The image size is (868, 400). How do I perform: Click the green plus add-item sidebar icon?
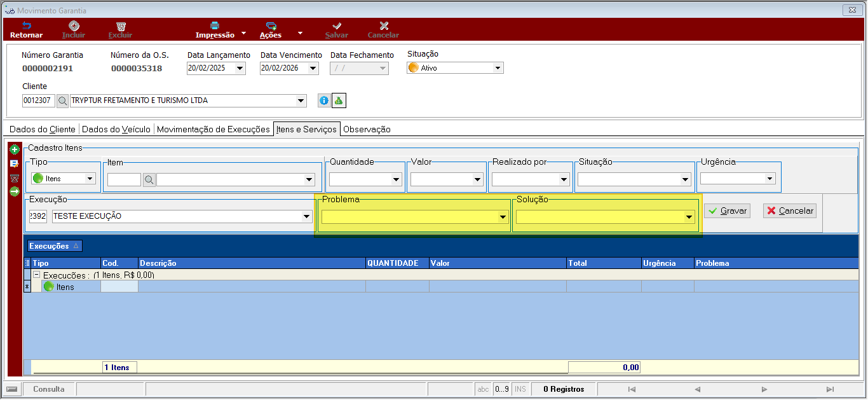(15, 149)
